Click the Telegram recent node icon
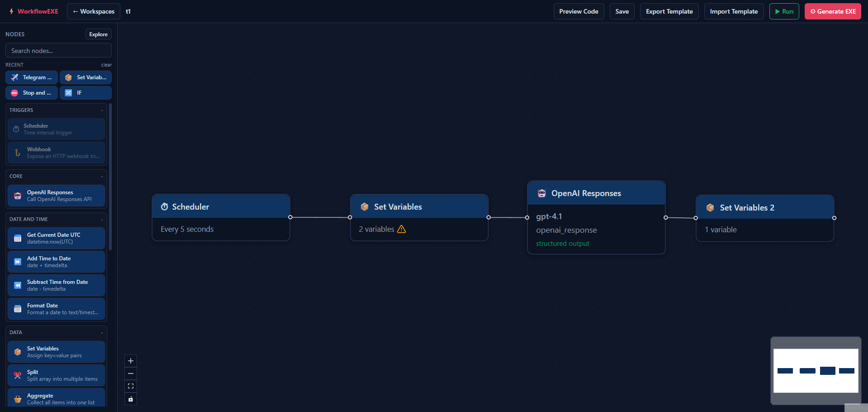 pyautogui.click(x=15, y=77)
